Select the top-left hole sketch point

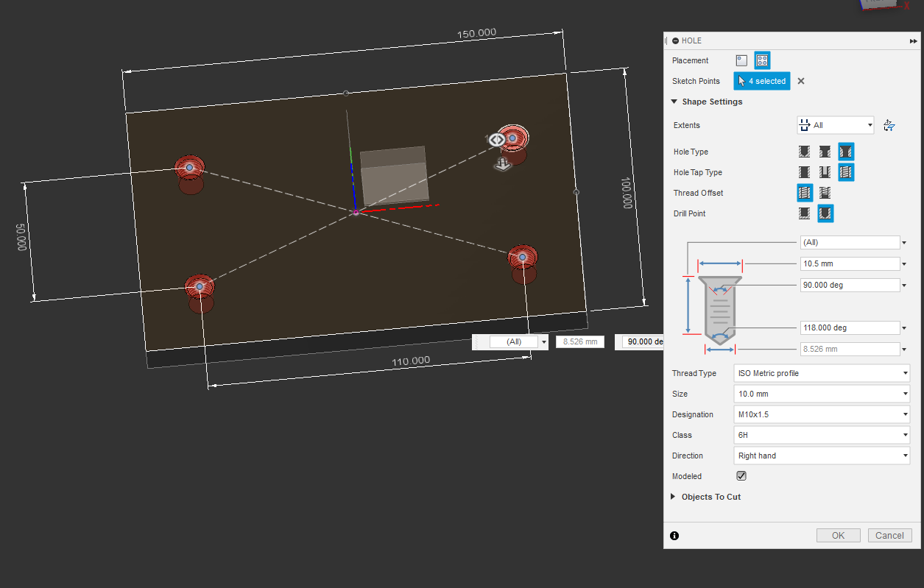click(189, 168)
